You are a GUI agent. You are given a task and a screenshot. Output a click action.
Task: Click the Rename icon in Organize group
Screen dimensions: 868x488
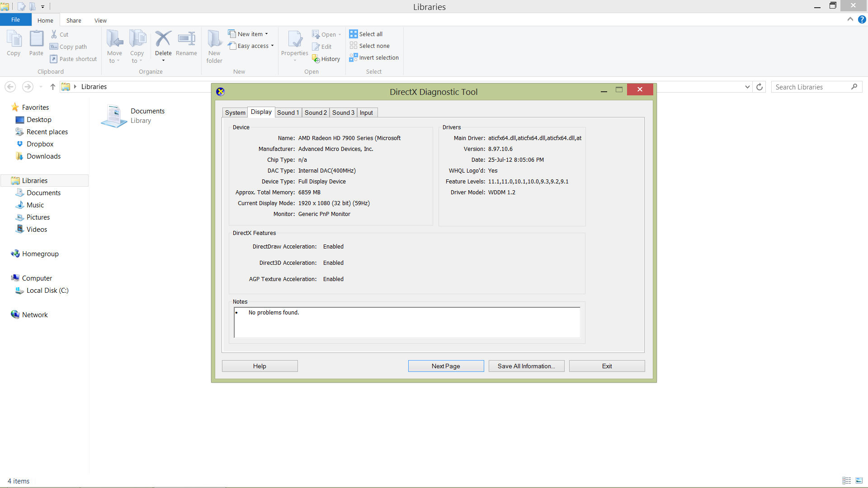186,39
